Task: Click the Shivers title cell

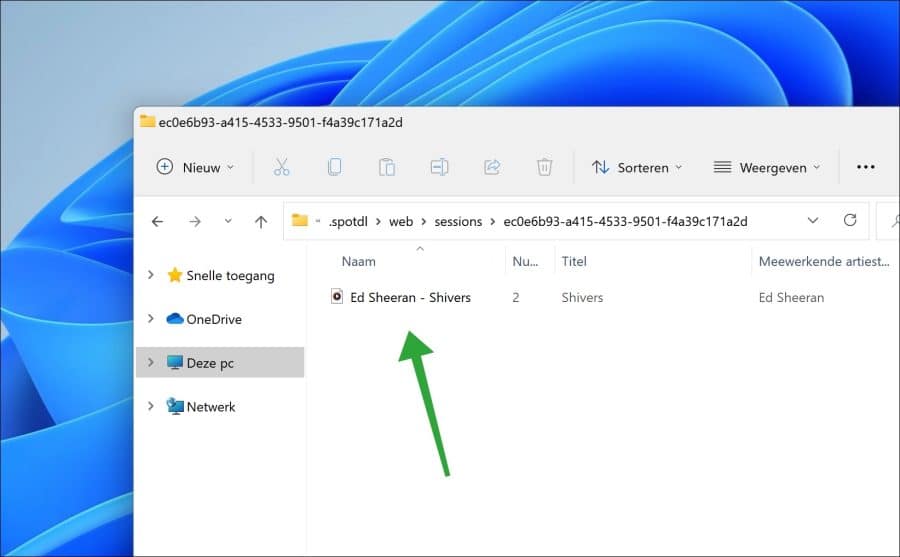Action: (582, 297)
